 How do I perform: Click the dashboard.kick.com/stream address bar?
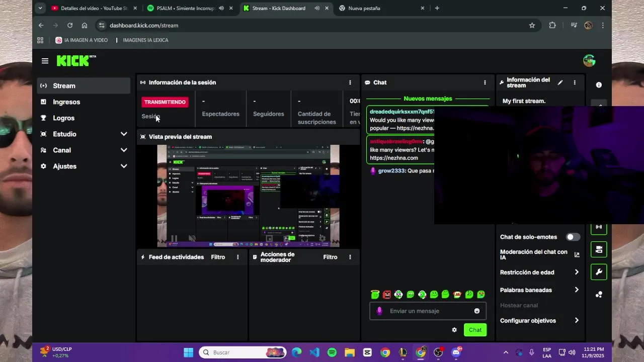pyautogui.click(x=317, y=25)
